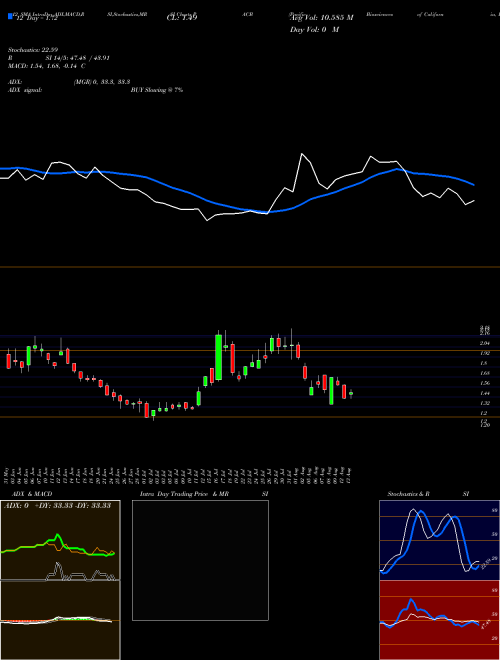Click the last small green candlestick on the right

(351, 394)
